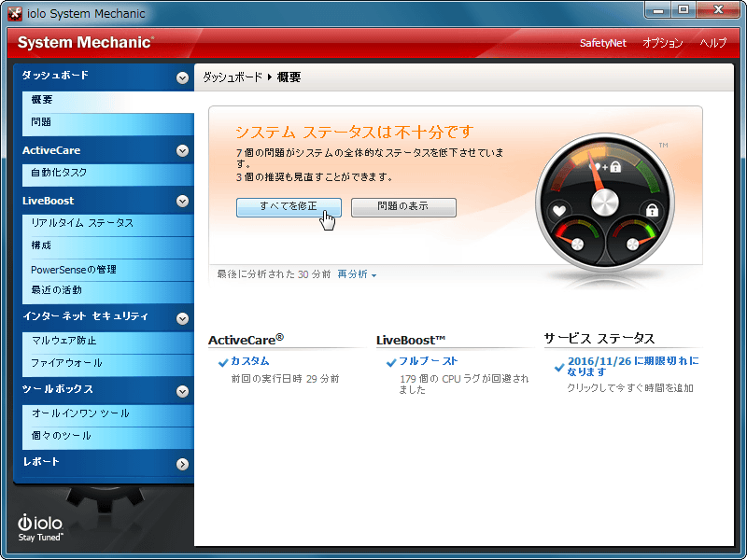Click the LiveBoost フルブースト checkmark icon
This screenshot has width=747, height=560.
pyautogui.click(x=391, y=363)
